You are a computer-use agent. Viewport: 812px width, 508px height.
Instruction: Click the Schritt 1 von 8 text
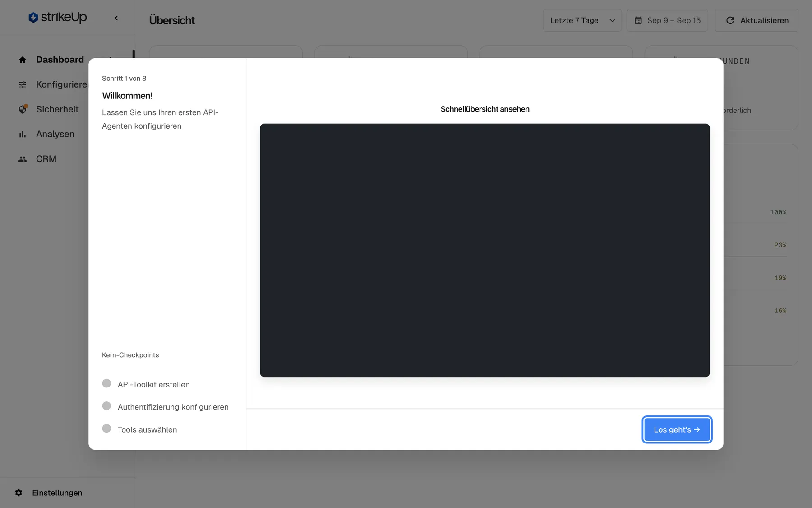124,78
